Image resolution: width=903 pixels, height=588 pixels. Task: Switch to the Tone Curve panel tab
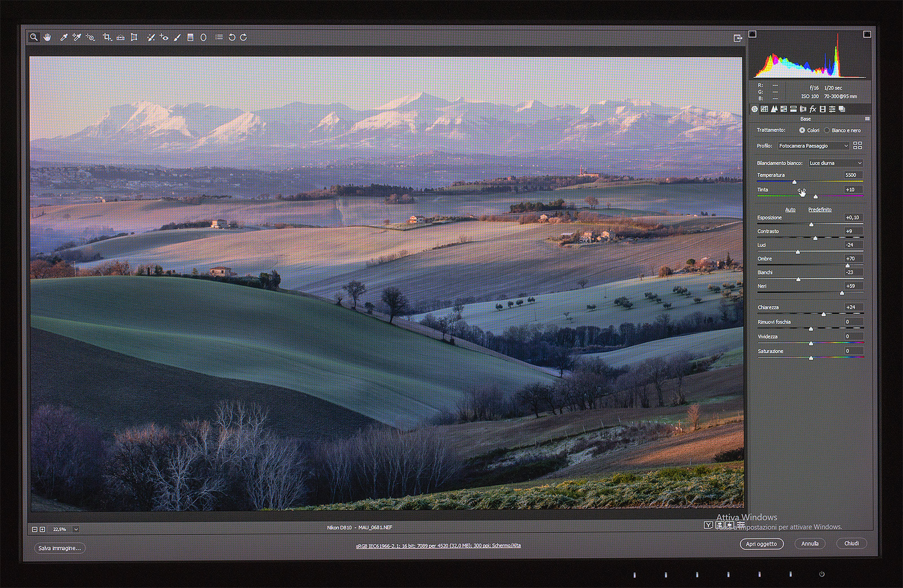tap(764, 109)
